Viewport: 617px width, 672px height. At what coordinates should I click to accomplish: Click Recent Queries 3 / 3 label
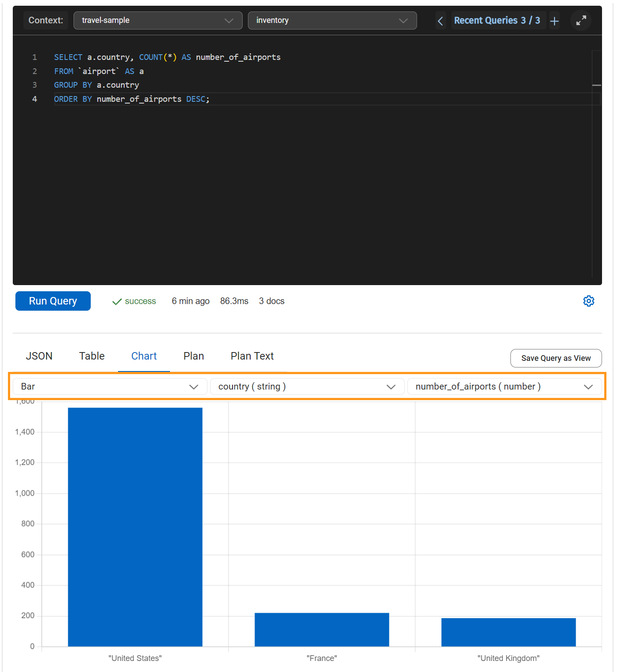click(497, 20)
